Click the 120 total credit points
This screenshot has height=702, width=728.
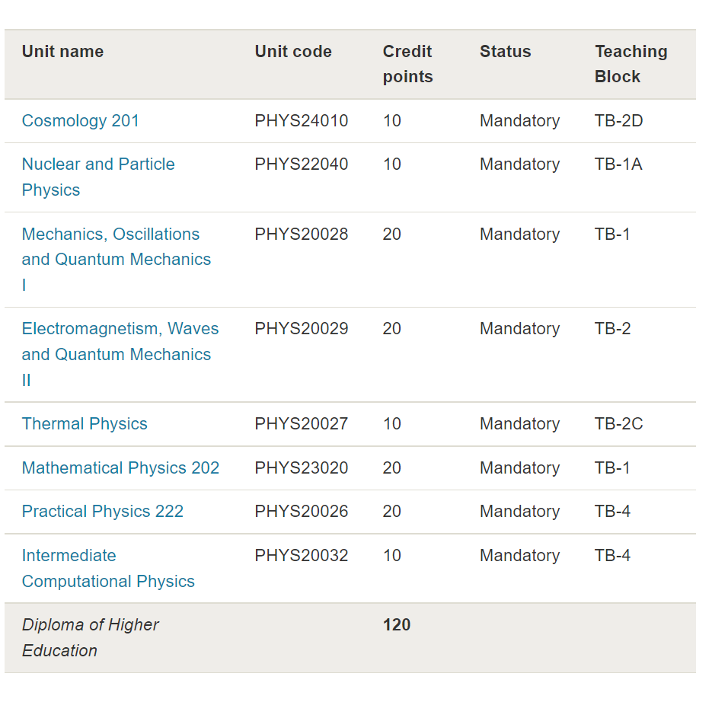(397, 625)
